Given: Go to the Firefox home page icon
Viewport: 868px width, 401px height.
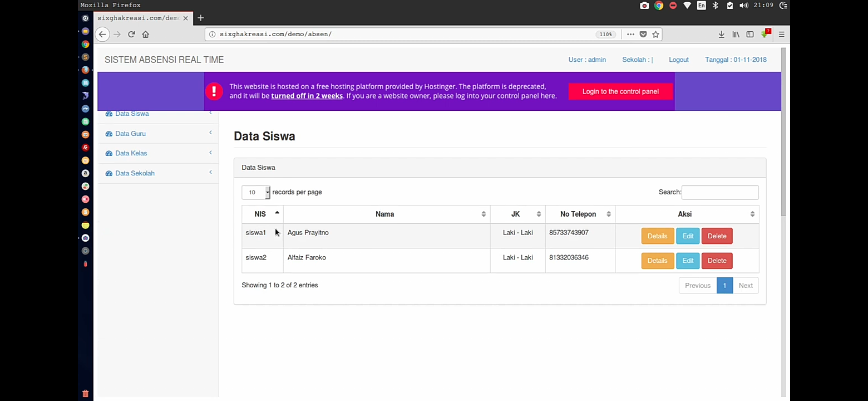Looking at the screenshot, I should pos(146,35).
